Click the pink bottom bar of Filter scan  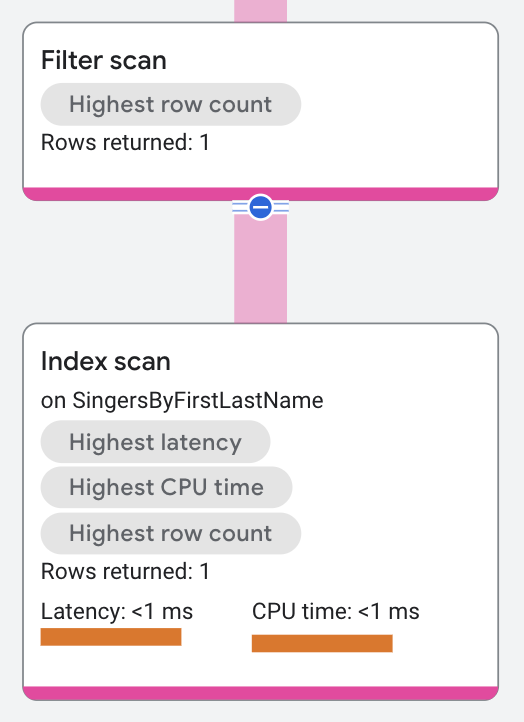(x=261, y=194)
